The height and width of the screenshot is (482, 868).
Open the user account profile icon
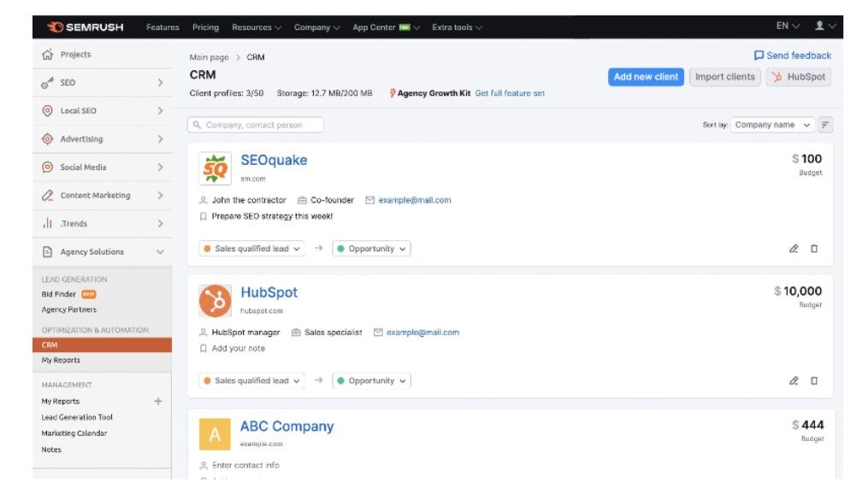pyautogui.click(x=819, y=26)
